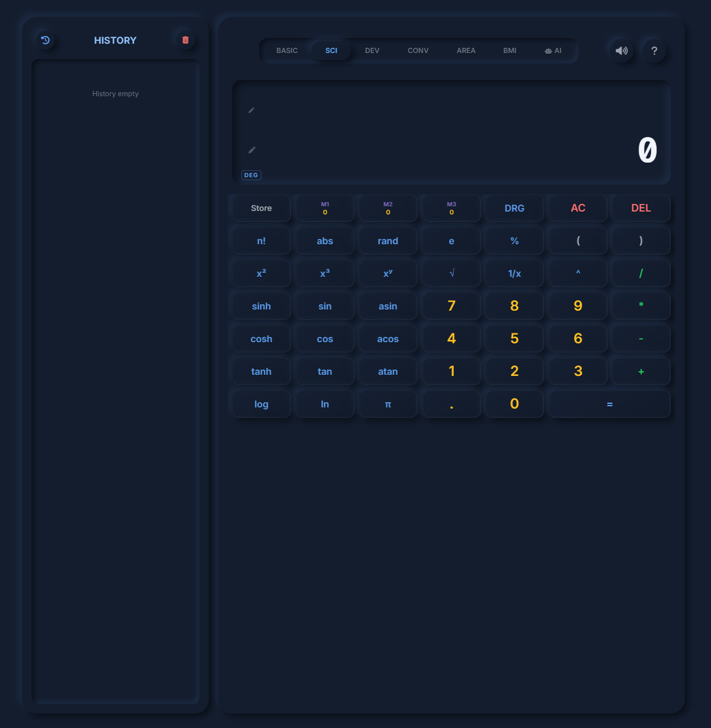Mute sound with the speaker icon
The height and width of the screenshot is (728, 711).
click(x=621, y=51)
